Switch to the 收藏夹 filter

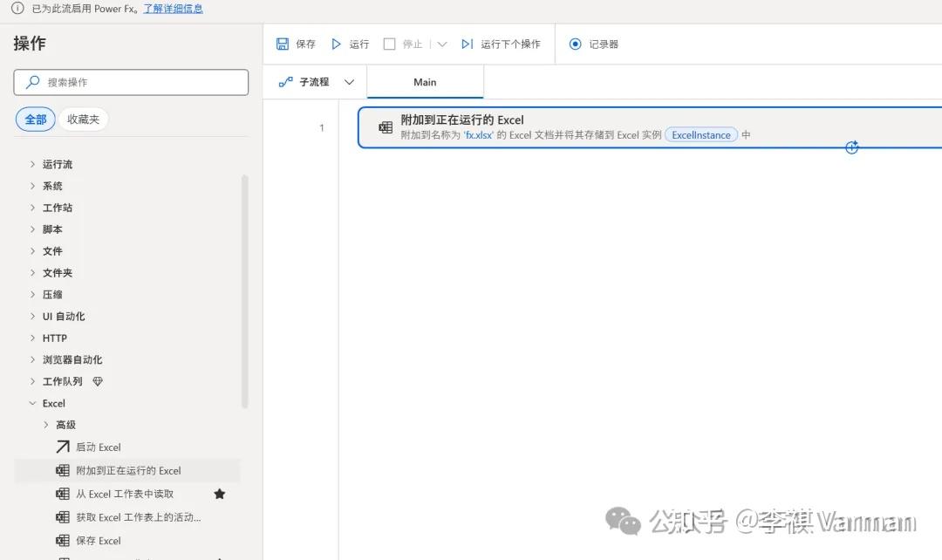[84, 119]
